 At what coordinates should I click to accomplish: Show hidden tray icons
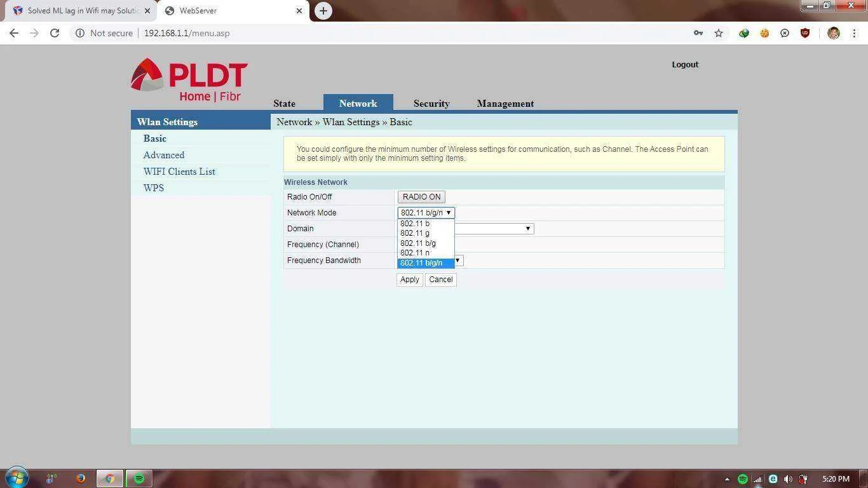(x=727, y=479)
